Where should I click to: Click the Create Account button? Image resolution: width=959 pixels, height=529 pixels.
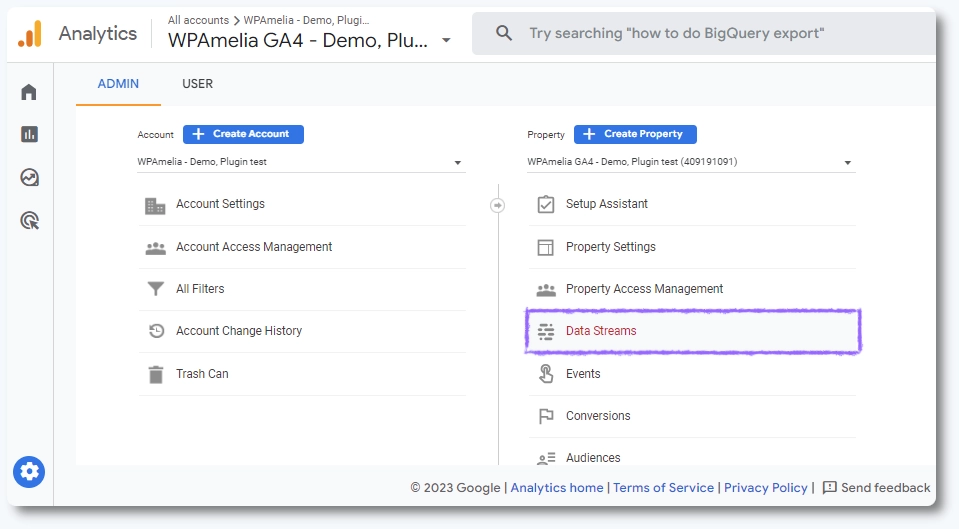[x=243, y=134]
